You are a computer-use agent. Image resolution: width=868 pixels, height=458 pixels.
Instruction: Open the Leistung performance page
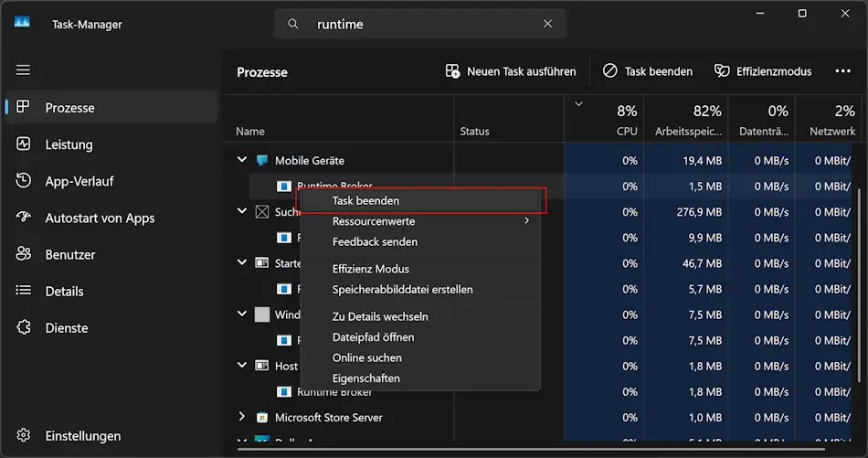point(69,144)
